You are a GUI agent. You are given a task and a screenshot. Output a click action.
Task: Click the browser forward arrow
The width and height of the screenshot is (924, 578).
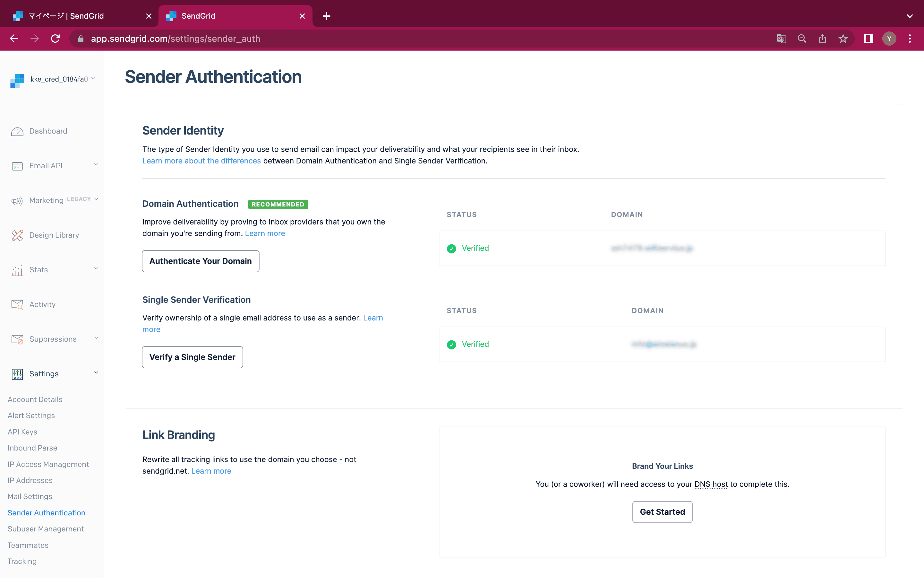35,39
